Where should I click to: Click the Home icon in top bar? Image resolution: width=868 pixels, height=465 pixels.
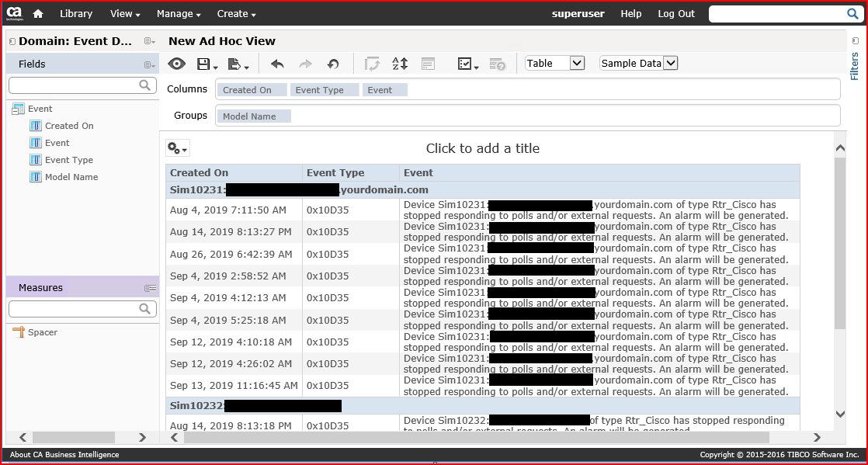[37, 13]
